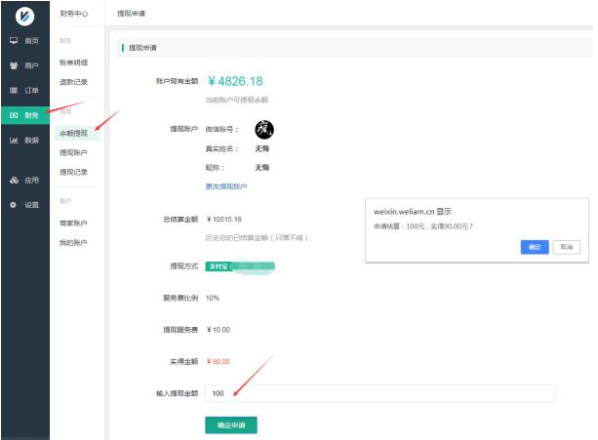This screenshot has width=598, height=440.
Task: Open 提现记录 withdrawal records
Action: 74,172
